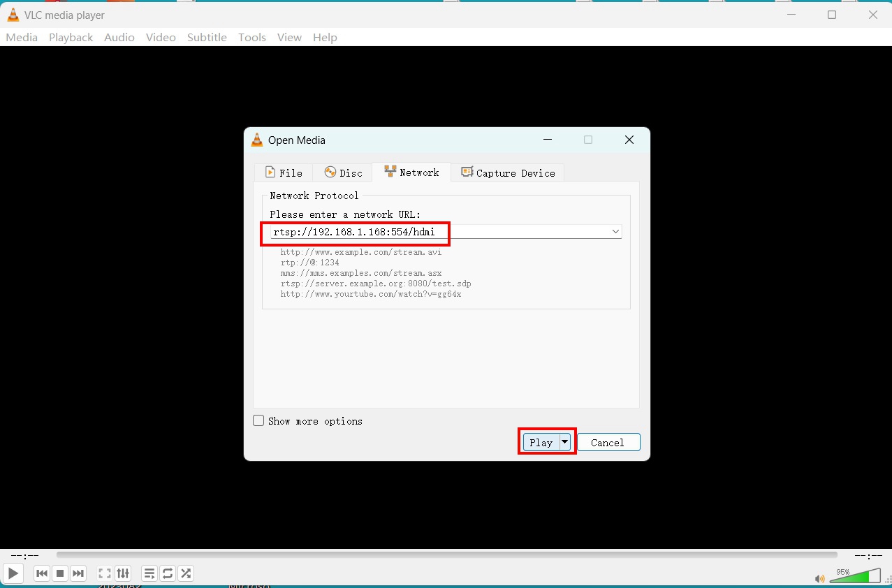Click the VLC cone icon in title bar
Image resolution: width=892 pixels, height=588 pixels.
(13, 15)
